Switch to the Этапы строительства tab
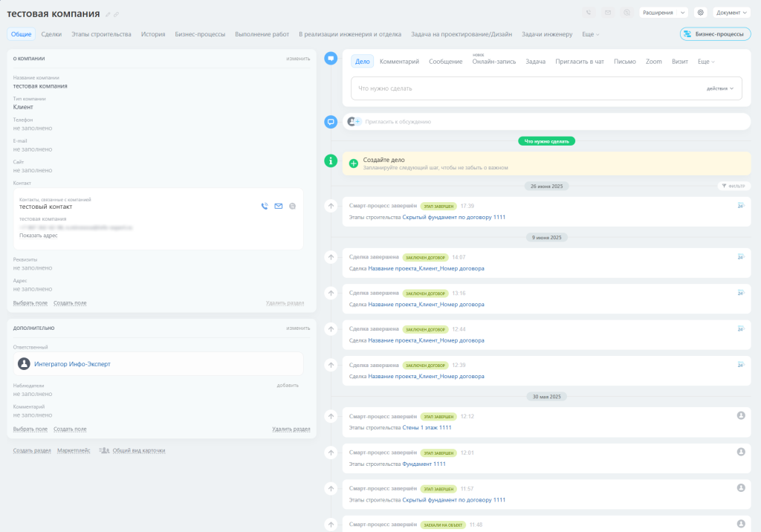Screen dimensions: 761x532 coord(101,34)
